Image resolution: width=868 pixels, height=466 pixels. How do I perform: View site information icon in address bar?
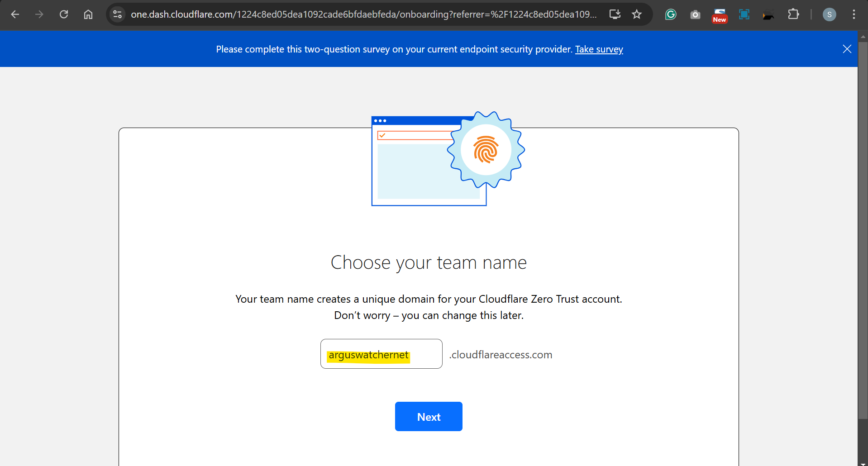[118, 14]
